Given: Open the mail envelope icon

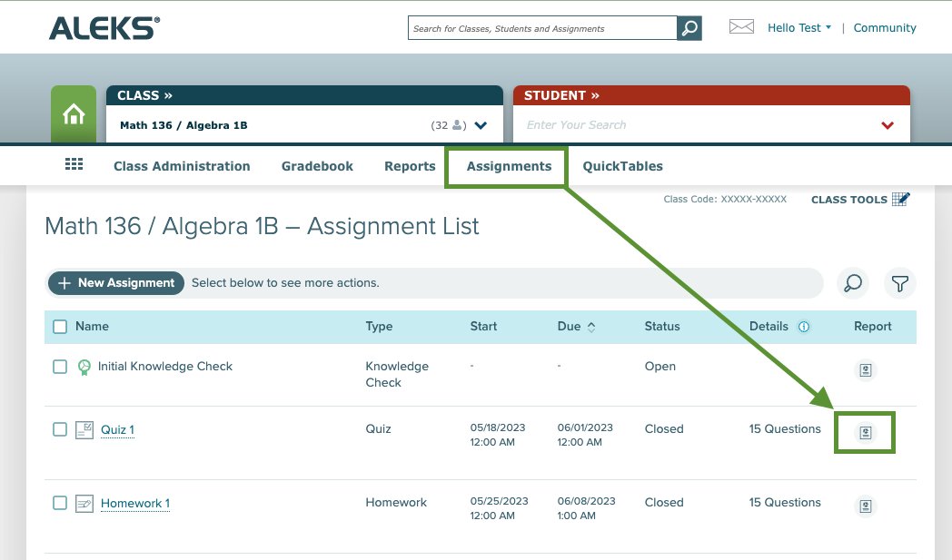Looking at the screenshot, I should 741,26.
